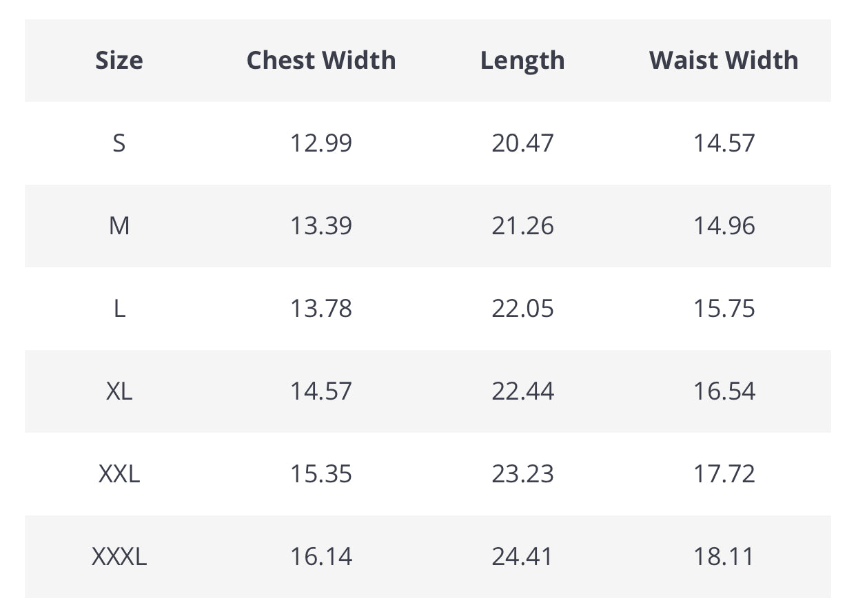Click the XXL size row label
Image resolution: width=856 pixels, height=616 pixels.
click(119, 474)
